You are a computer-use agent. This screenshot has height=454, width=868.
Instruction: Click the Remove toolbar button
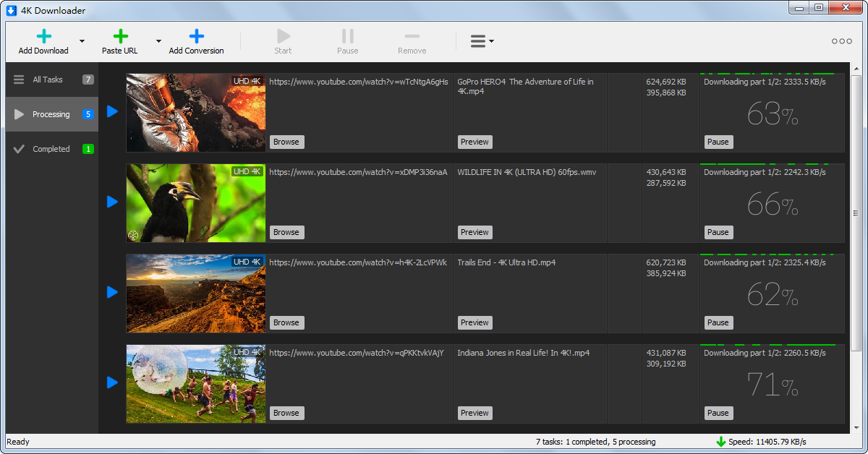tap(412, 41)
